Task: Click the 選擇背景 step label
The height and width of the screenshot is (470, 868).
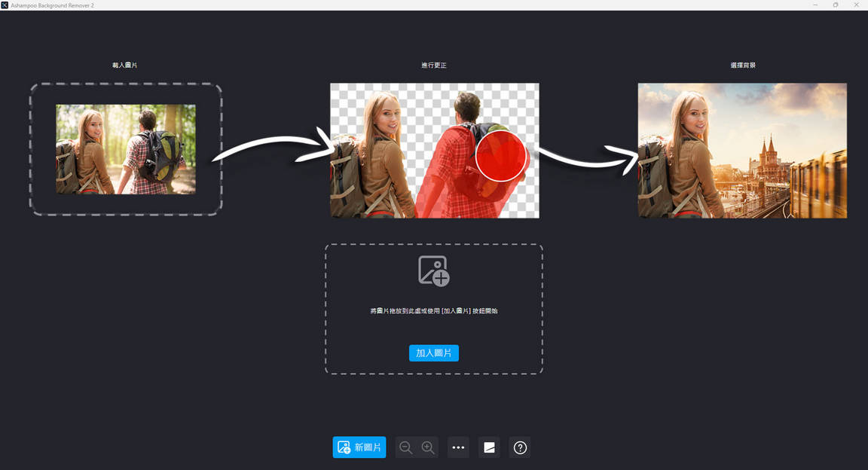Action: point(743,66)
